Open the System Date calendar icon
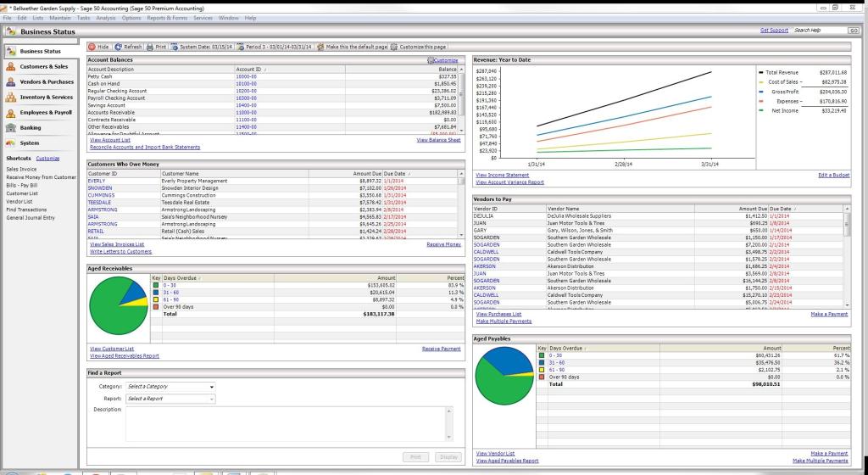 point(175,47)
